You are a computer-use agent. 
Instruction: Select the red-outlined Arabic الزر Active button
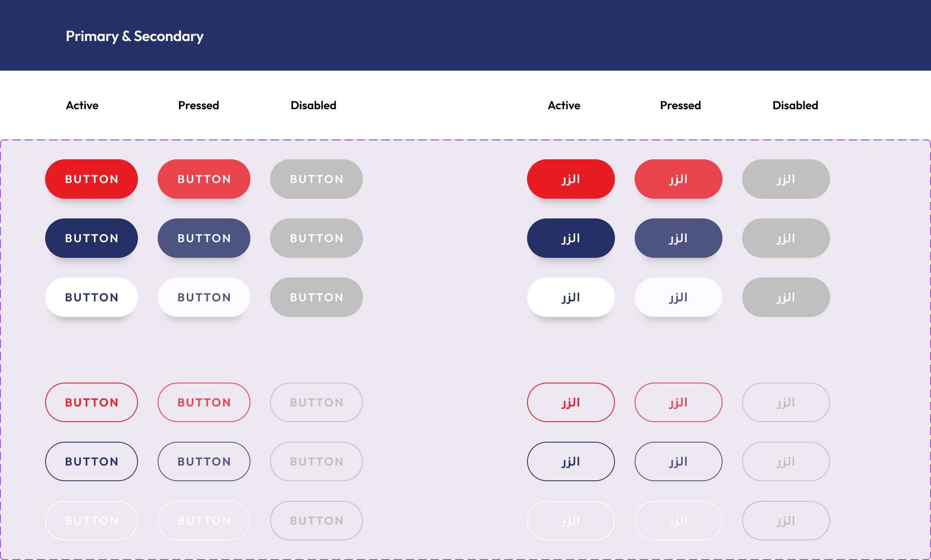pos(571,402)
